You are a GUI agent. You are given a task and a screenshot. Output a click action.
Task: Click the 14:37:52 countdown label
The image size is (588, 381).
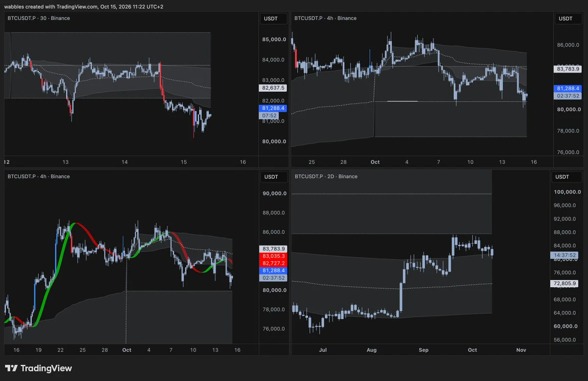coord(565,255)
